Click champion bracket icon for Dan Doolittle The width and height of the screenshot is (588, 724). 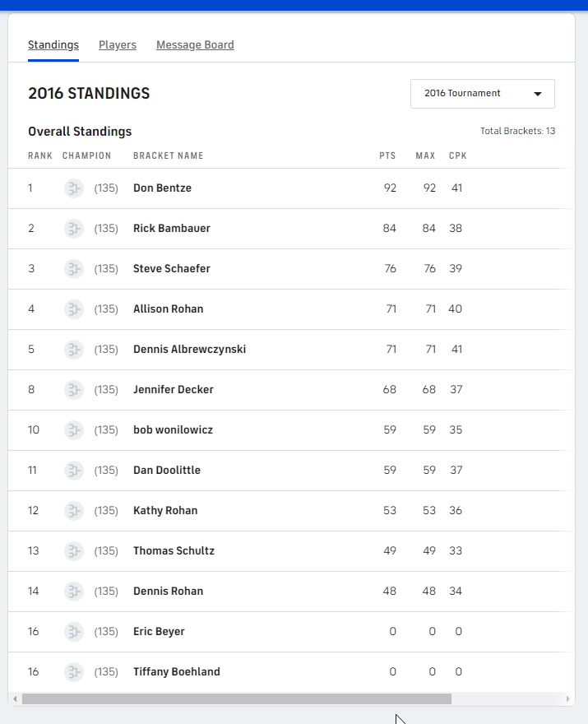pyautogui.click(x=74, y=471)
